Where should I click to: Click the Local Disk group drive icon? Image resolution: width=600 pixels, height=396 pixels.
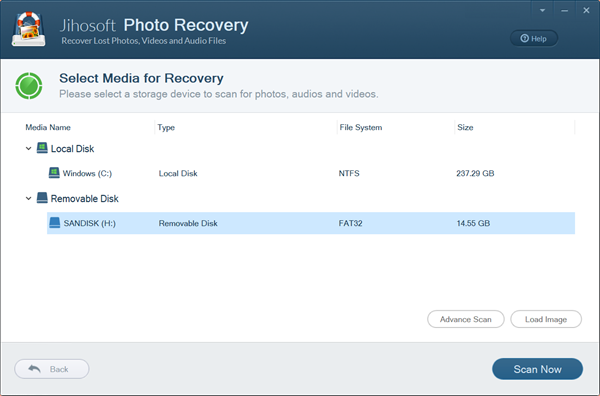tap(42, 148)
